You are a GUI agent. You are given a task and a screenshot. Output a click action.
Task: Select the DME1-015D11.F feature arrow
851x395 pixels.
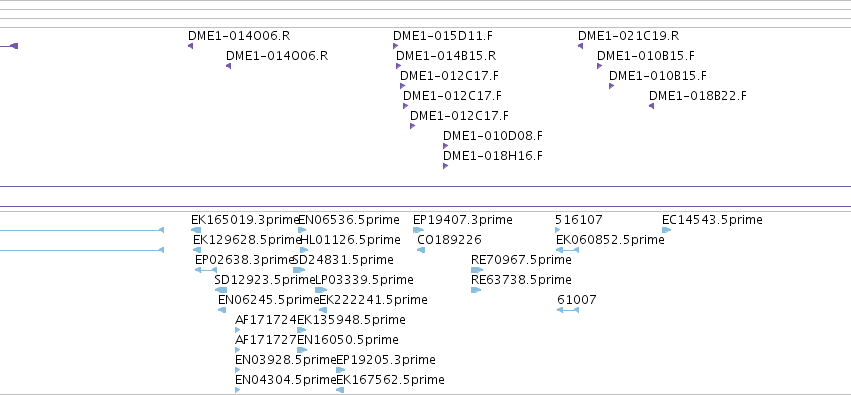396,46
